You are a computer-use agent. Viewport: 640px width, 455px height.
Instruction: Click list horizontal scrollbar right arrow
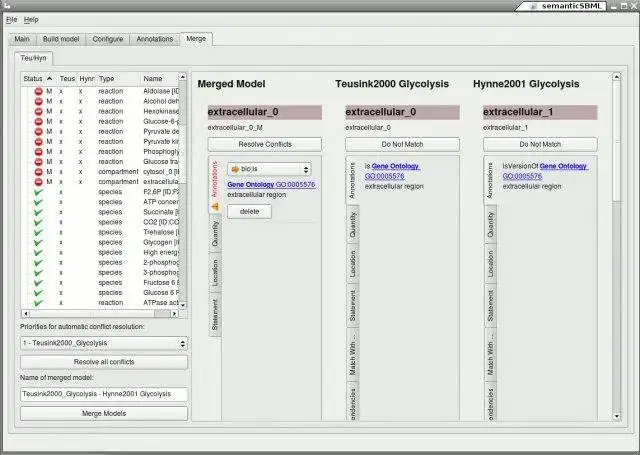click(174, 313)
